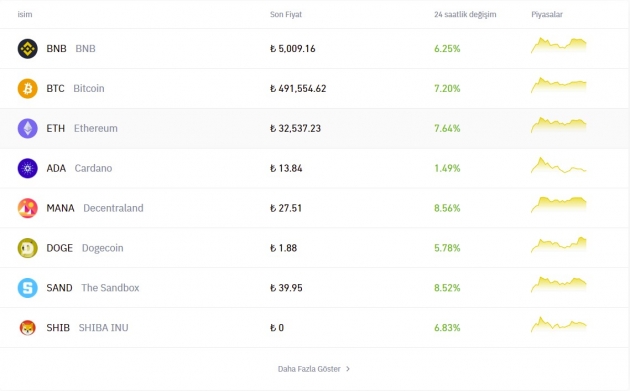The image size is (630, 391).
Task: Click the Dogecoin dog icon
Action: point(27,248)
